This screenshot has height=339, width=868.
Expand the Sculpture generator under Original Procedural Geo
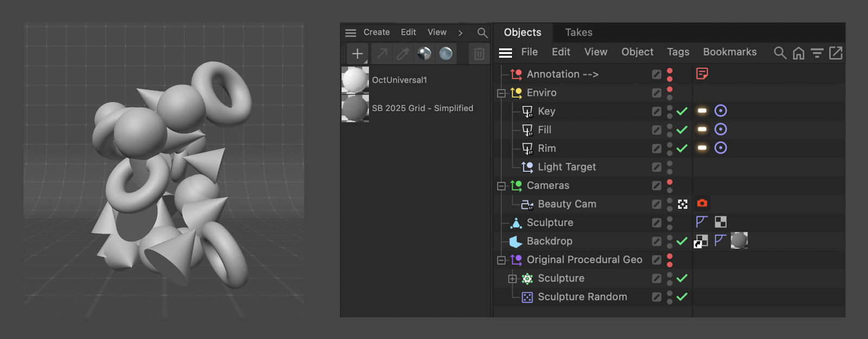[512, 279]
